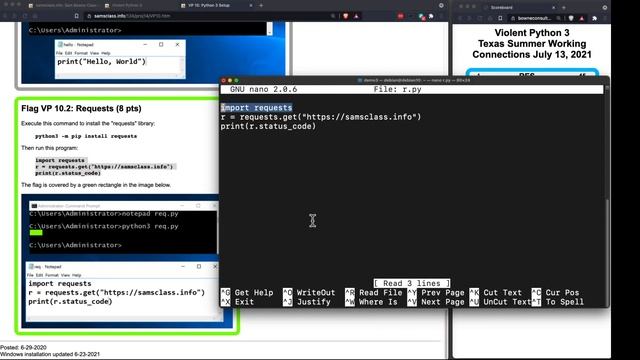Screen dimensions: 640x360
Task: Click the ^O WriteOut shortcut in nano
Action: click(309, 293)
